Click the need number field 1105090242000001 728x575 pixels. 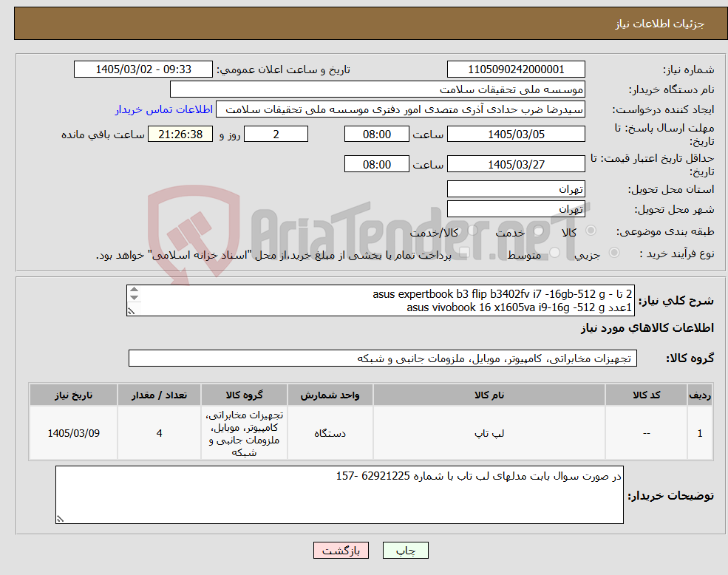click(516, 69)
